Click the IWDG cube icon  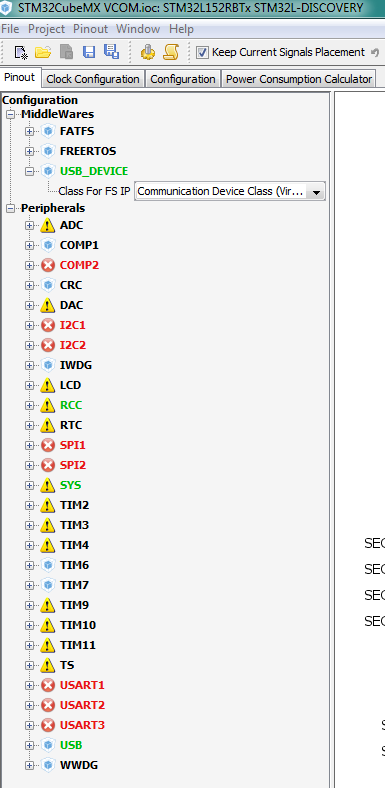click(x=48, y=365)
